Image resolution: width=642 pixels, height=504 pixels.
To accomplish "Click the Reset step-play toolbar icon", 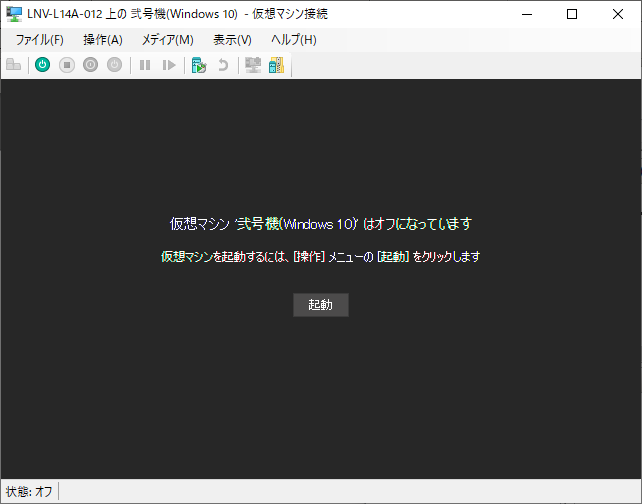I will tap(169, 65).
